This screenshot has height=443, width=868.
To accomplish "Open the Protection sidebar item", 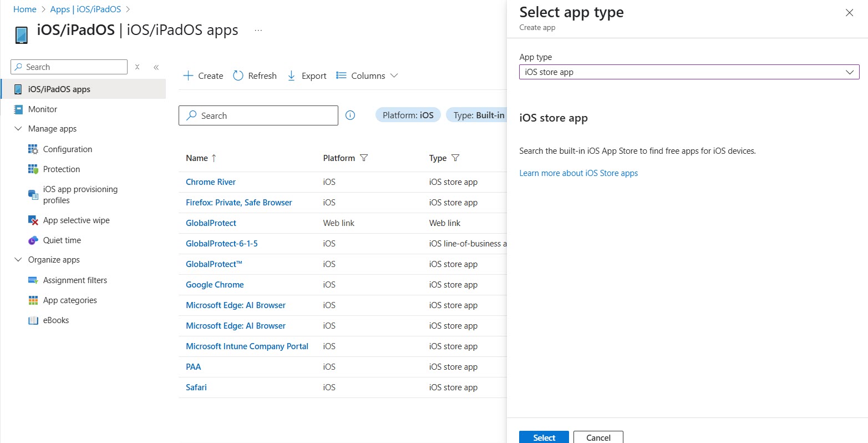I will click(61, 169).
